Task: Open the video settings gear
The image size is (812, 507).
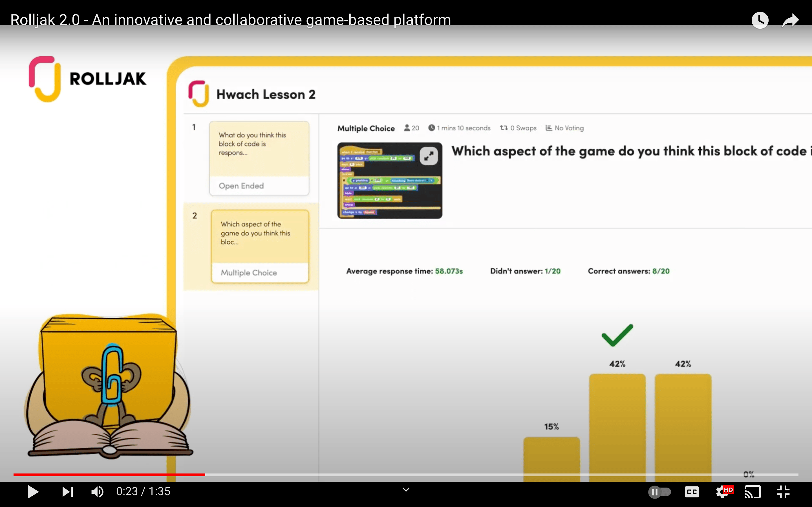Action: pyautogui.click(x=722, y=492)
